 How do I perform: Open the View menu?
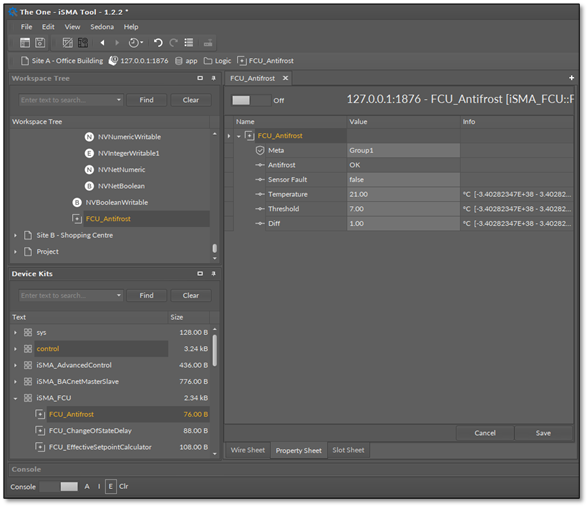(x=72, y=27)
